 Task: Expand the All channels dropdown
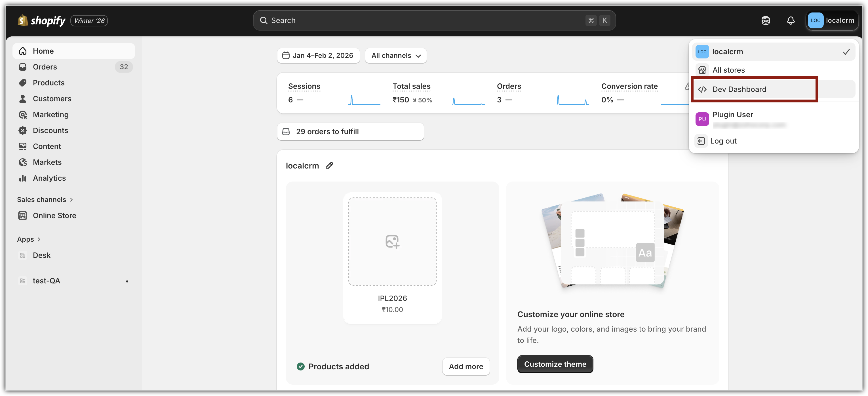pyautogui.click(x=396, y=56)
